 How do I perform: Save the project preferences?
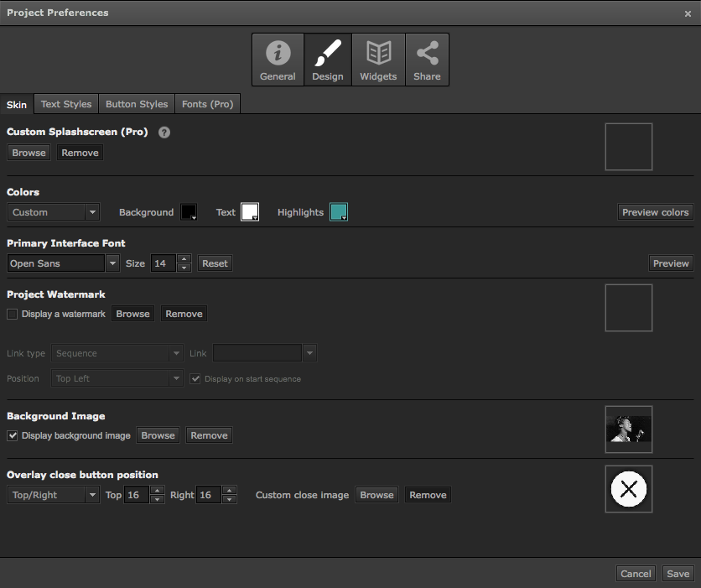coord(678,573)
